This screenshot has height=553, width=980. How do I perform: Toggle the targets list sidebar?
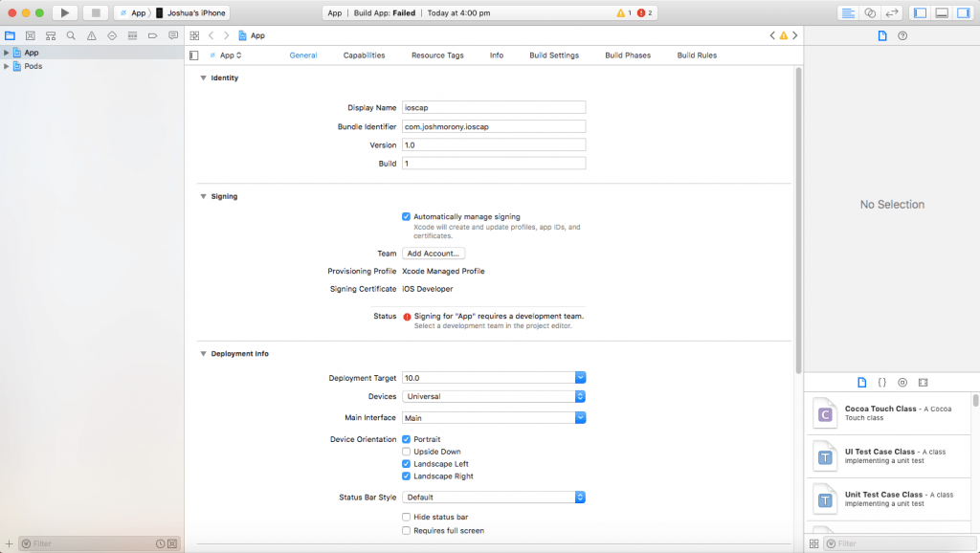(x=193, y=55)
